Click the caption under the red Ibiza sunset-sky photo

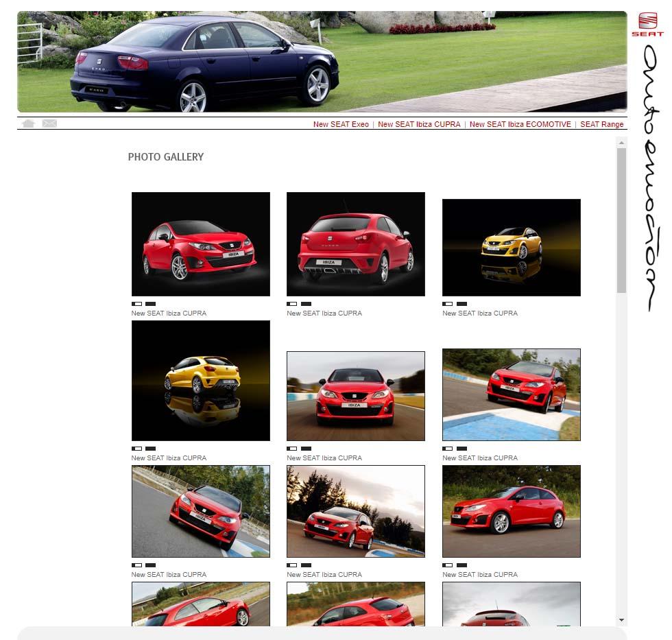324,574
